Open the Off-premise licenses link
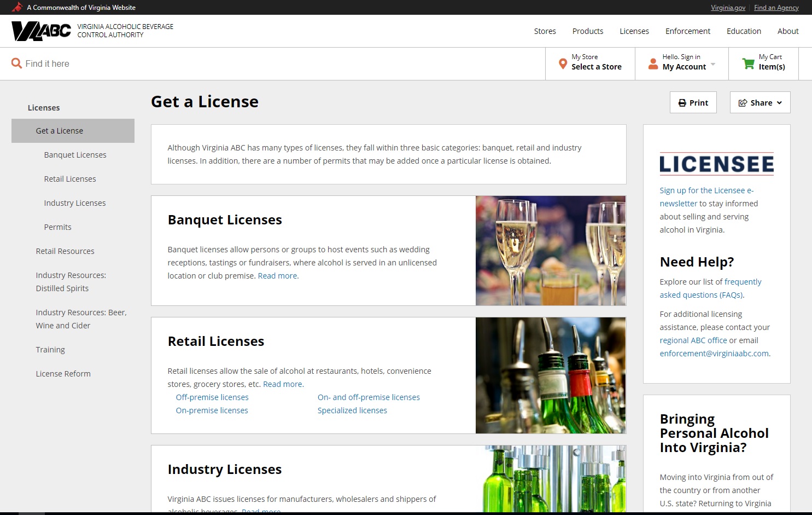This screenshot has width=812, height=515. pos(212,397)
